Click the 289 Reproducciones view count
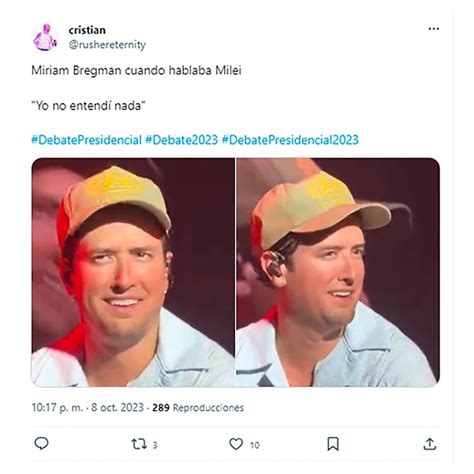Screen dimensions: 474x474 click(x=198, y=407)
